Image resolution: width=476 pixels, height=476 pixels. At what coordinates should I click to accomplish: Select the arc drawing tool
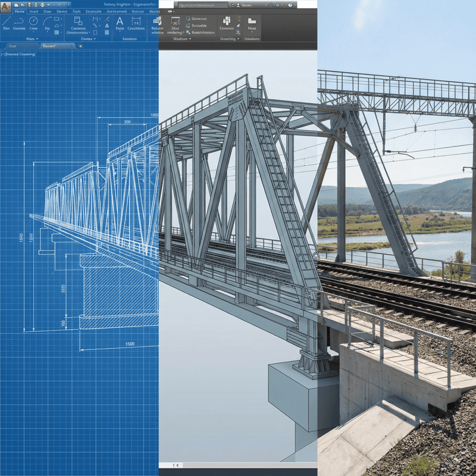[48, 24]
